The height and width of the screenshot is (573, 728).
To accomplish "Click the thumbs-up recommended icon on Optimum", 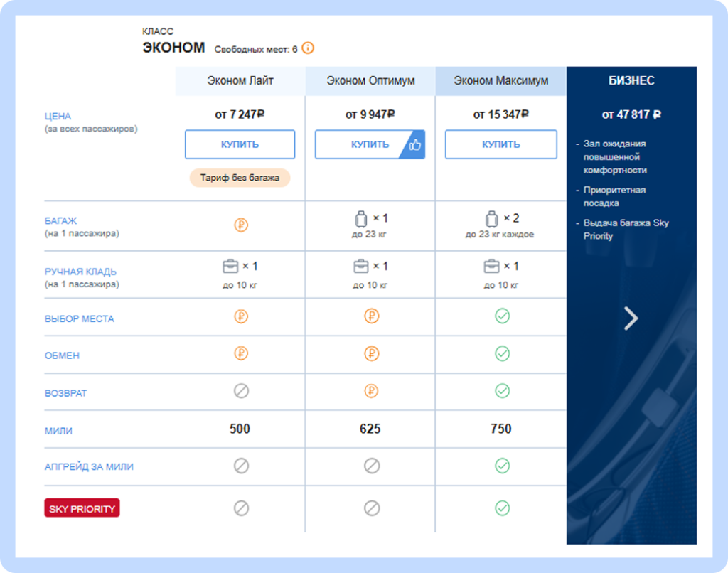I will [x=414, y=145].
